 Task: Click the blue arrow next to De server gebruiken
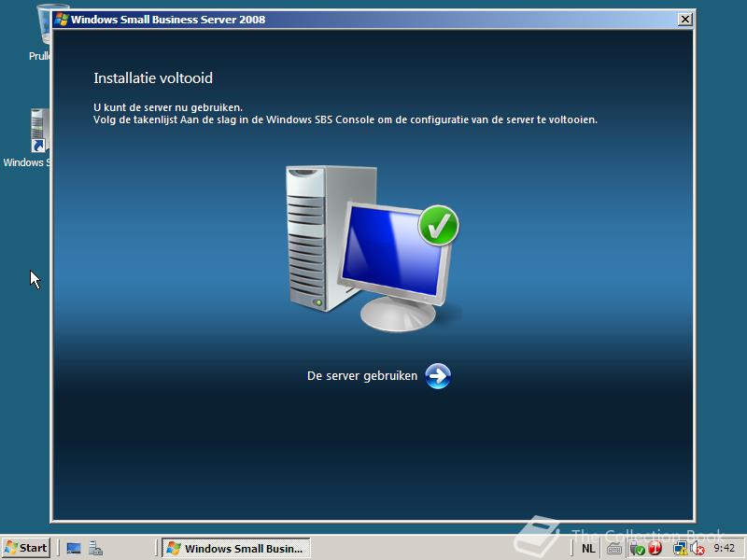(x=438, y=376)
